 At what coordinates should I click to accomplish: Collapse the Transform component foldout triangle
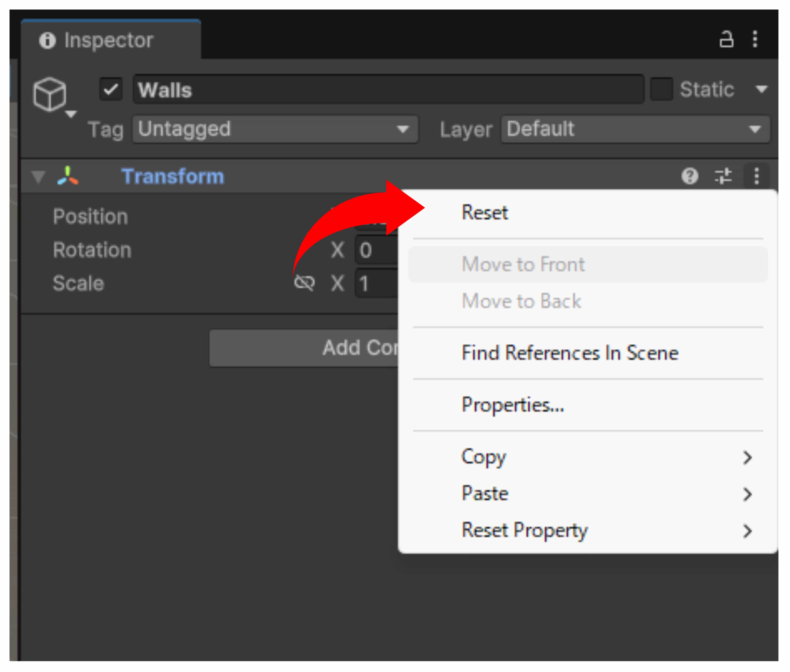38,177
